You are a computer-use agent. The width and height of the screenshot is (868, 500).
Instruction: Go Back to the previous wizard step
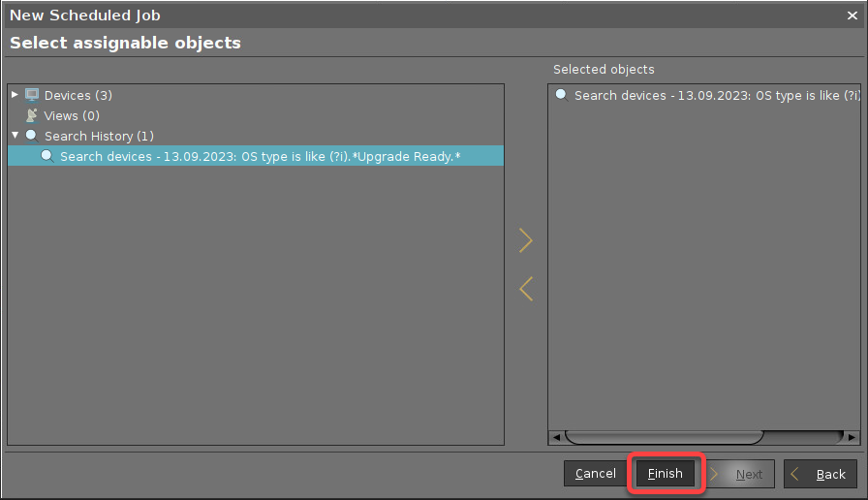(x=821, y=474)
